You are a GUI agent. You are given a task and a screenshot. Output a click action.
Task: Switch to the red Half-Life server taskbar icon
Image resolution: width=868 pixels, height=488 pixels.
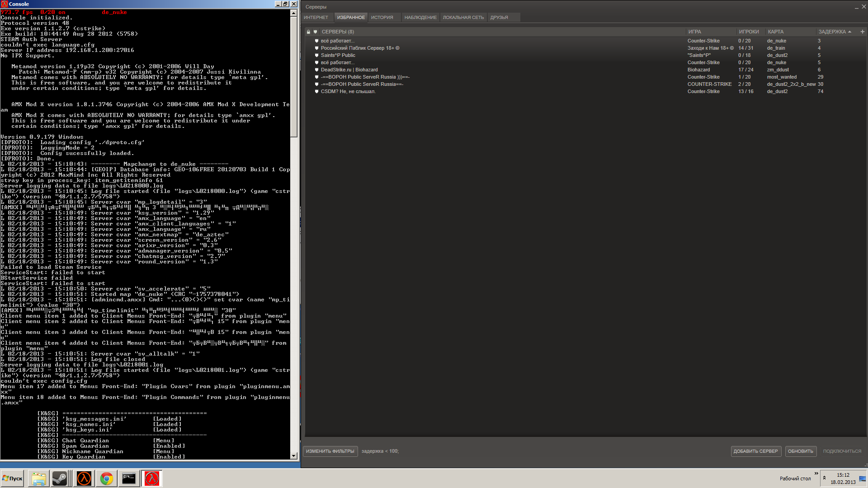pos(151,479)
